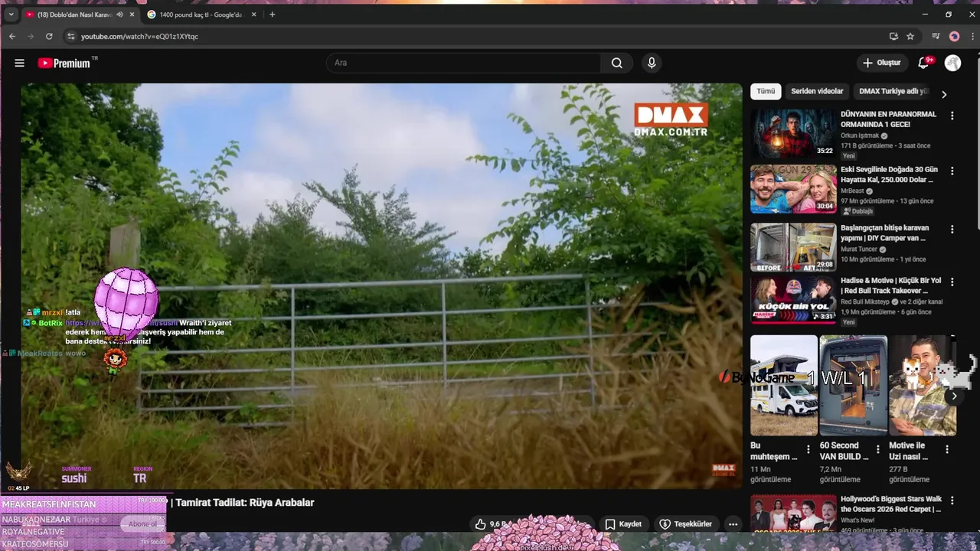Switch to the 1400 pound kaç tl tab
This screenshot has width=980, height=551.
point(199,15)
